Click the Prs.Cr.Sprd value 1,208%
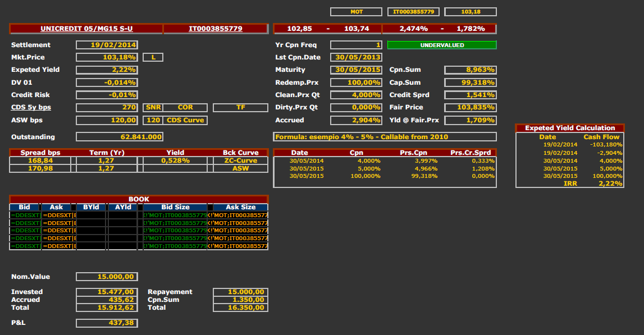Viewport: 644px width, 335px height. [x=483, y=169]
